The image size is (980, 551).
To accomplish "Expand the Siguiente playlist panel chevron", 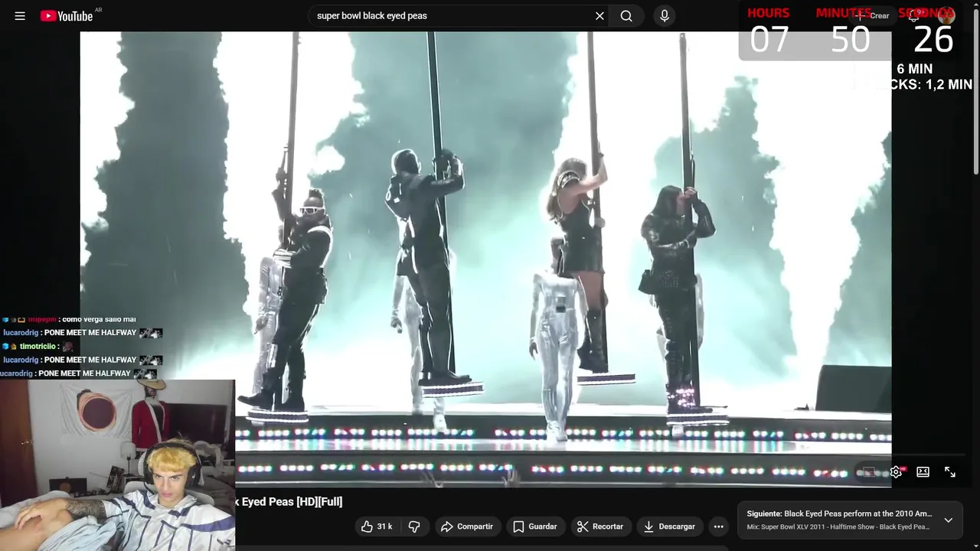I will [x=948, y=520].
